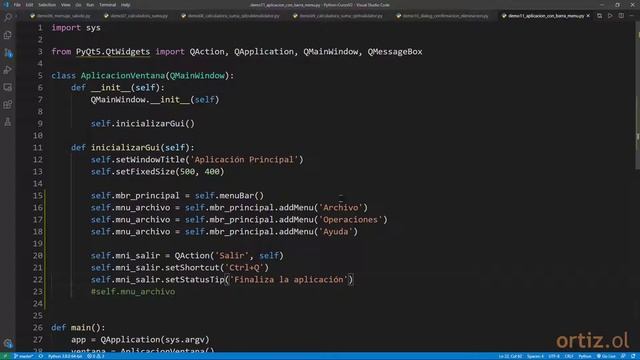The width and height of the screenshot is (640, 360).
Task: Open the Terminal menu
Action: [108, 5]
